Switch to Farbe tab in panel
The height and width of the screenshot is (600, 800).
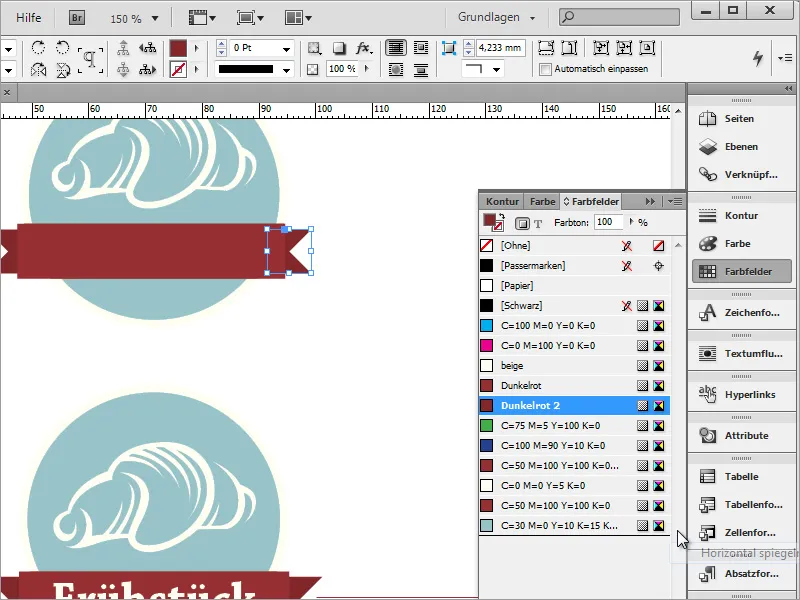click(x=542, y=202)
